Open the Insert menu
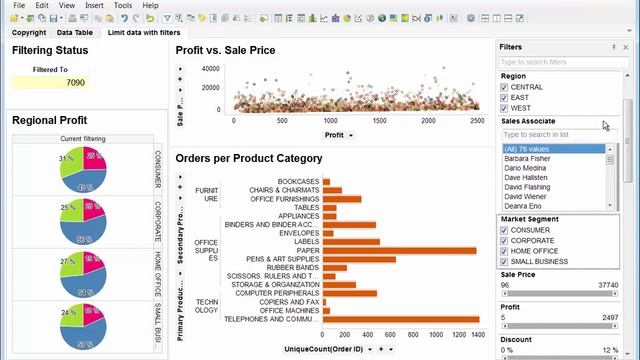The image size is (640, 360). [94, 6]
